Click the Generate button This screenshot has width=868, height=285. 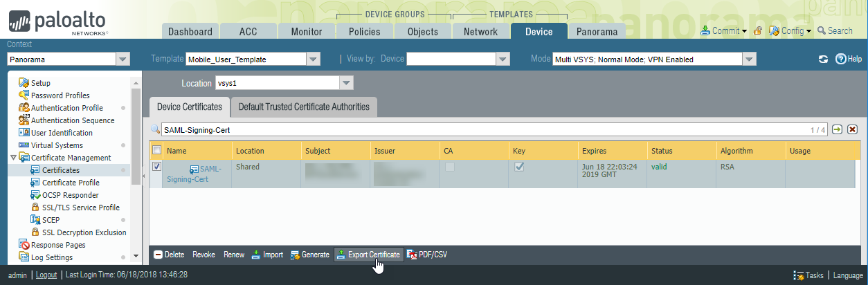[309, 255]
